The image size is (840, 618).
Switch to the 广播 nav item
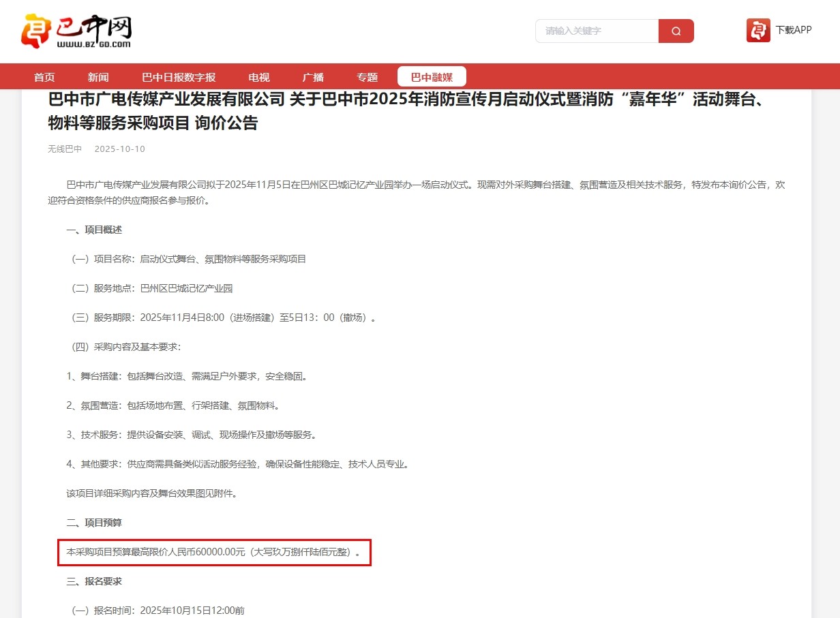[313, 77]
